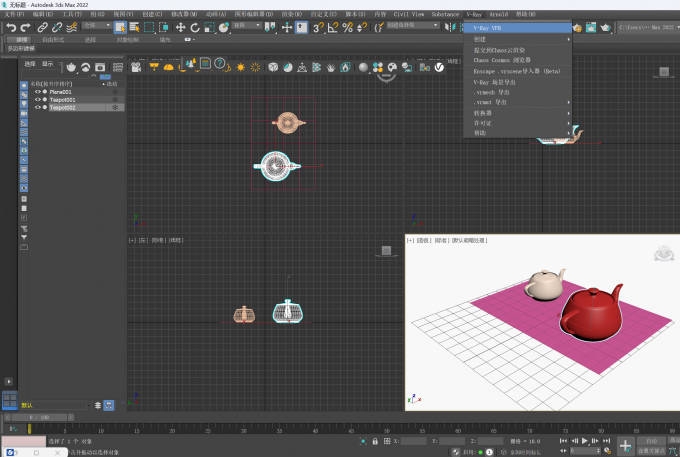Select Plane001 in scene explorer
This screenshot has width=680, height=457.
60,92
